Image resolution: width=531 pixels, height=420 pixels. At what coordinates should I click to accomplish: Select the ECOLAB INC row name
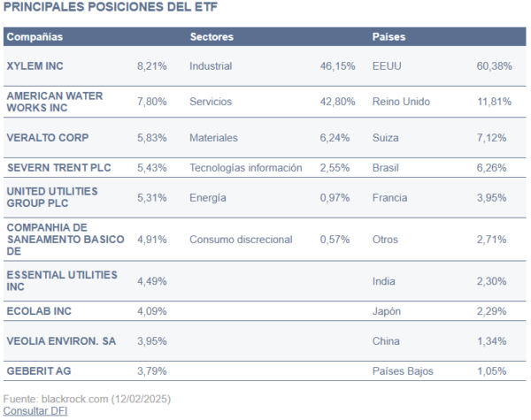click(39, 311)
